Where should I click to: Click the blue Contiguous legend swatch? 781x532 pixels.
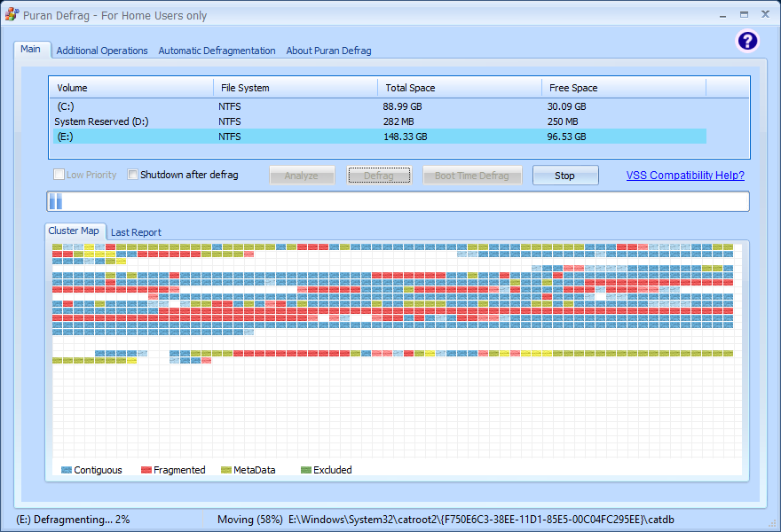pos(67,470)
